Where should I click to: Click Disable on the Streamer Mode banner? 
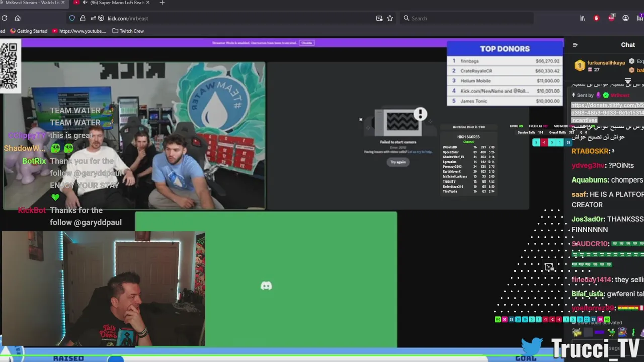(x=306, y=43)
